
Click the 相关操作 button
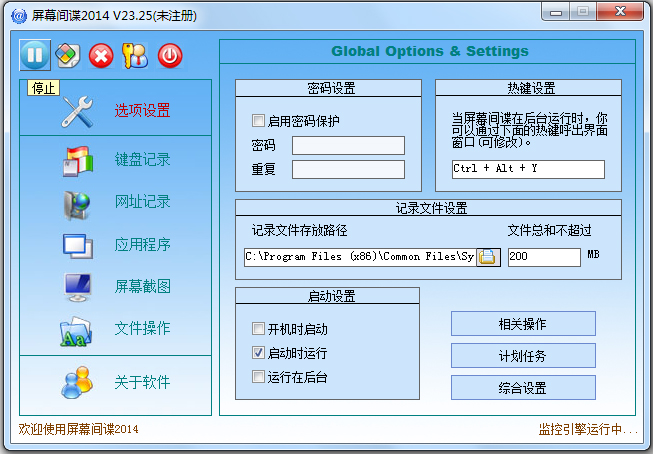click(x=523, y=324)
